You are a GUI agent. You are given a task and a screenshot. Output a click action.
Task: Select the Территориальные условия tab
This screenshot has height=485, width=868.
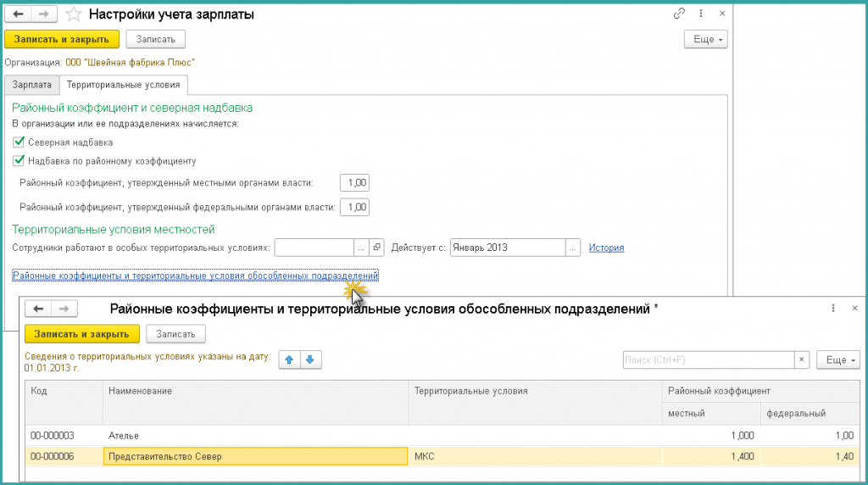pos(124,85)
